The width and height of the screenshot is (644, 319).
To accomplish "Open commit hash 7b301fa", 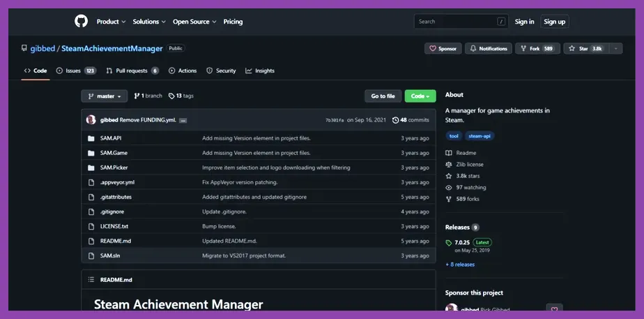I will pyautogui.click(x=335, y=121).
